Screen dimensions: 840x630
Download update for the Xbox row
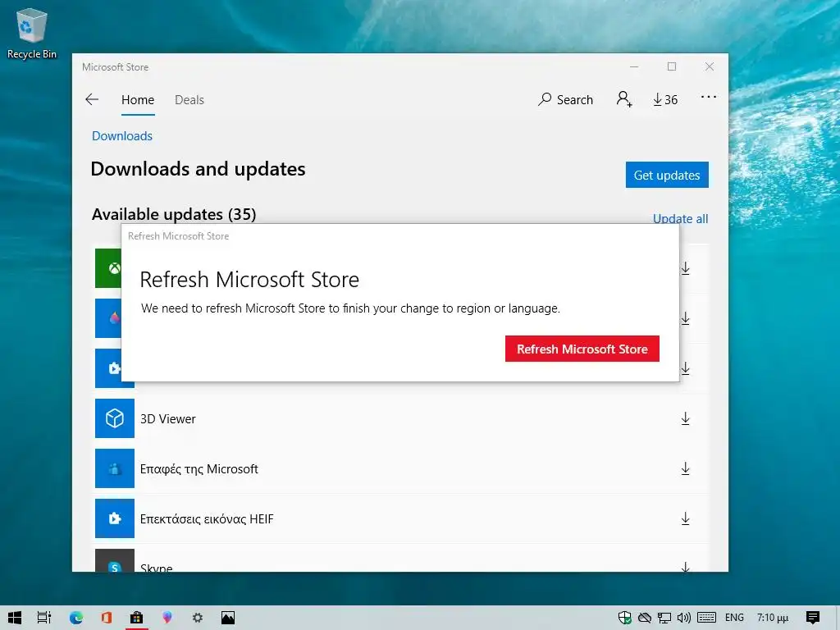[x=686, y=268]
